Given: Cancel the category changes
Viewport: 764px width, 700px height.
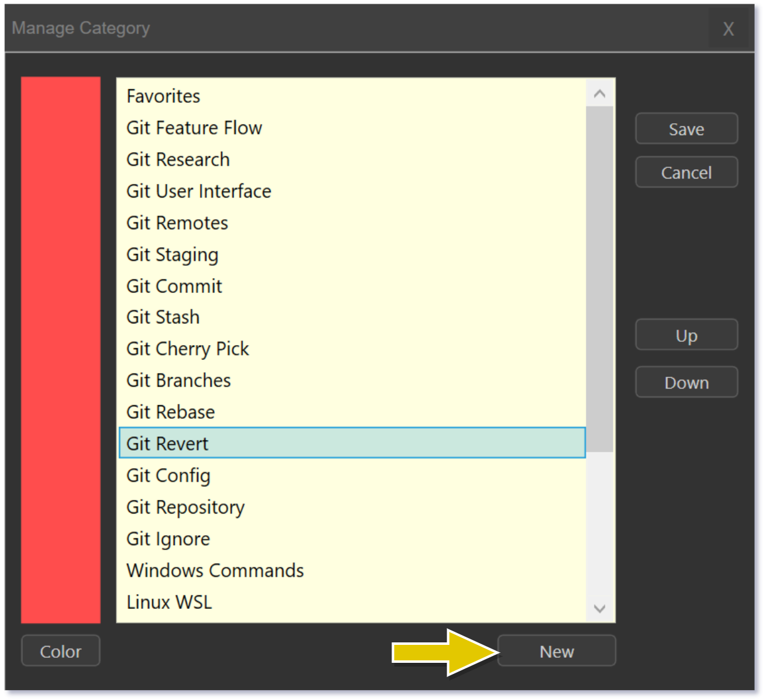Looking at the screenshot, I should [x=686, y=172].
